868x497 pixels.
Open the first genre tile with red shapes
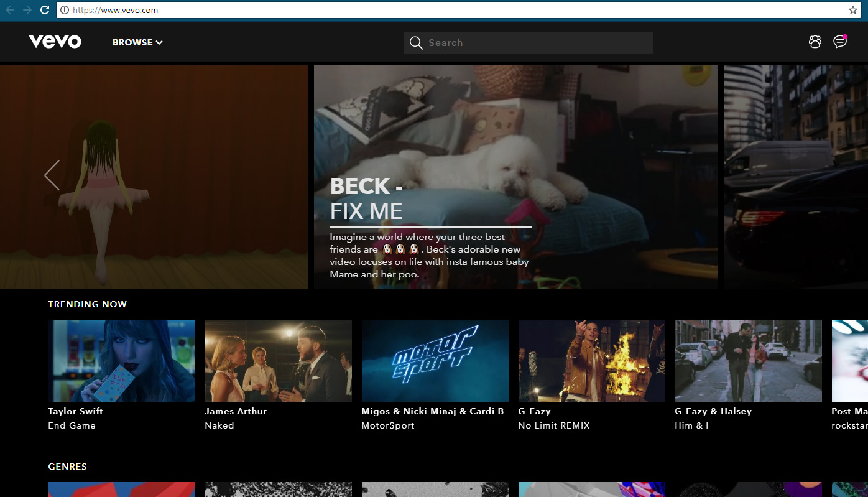[122, 490]
